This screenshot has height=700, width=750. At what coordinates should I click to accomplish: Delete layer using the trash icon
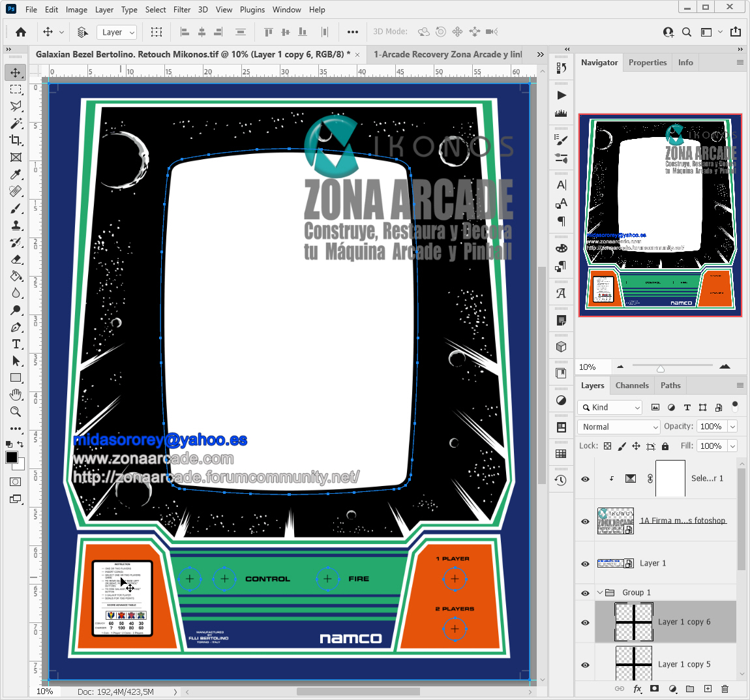tap(725, 689)
